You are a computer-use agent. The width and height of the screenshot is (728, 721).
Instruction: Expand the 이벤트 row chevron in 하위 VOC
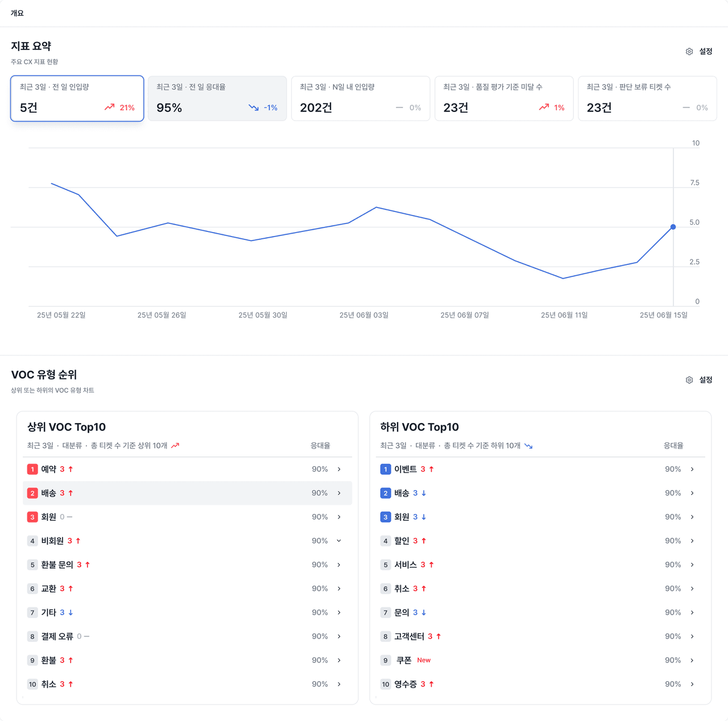point(692,469)
